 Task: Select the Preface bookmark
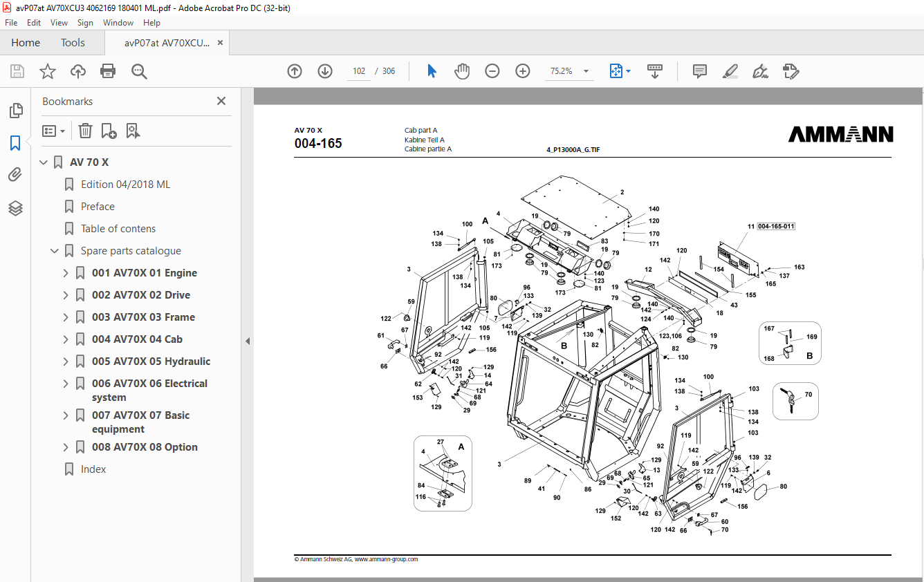tap(98, 207)
